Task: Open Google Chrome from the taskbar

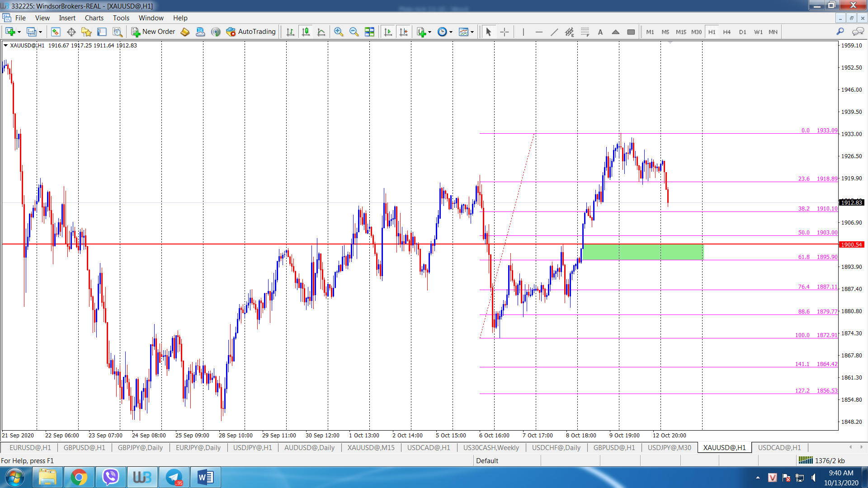Action: pos(79,477)
